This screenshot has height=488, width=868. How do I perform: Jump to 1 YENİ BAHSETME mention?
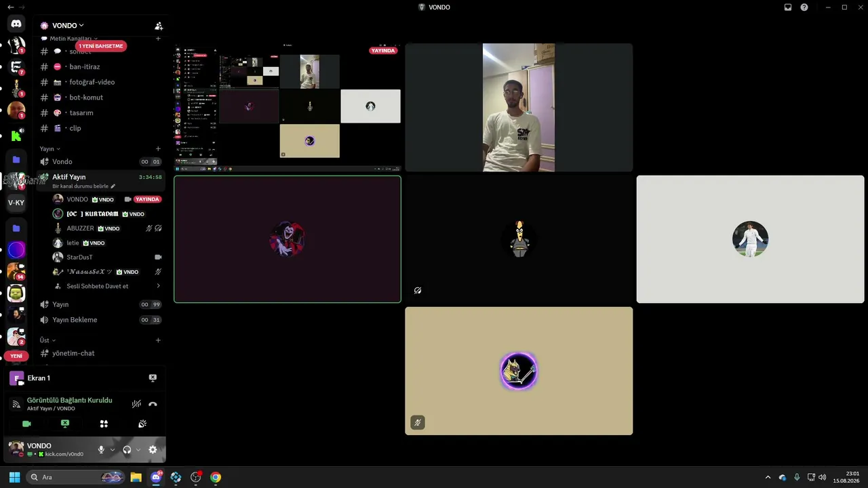101,46
